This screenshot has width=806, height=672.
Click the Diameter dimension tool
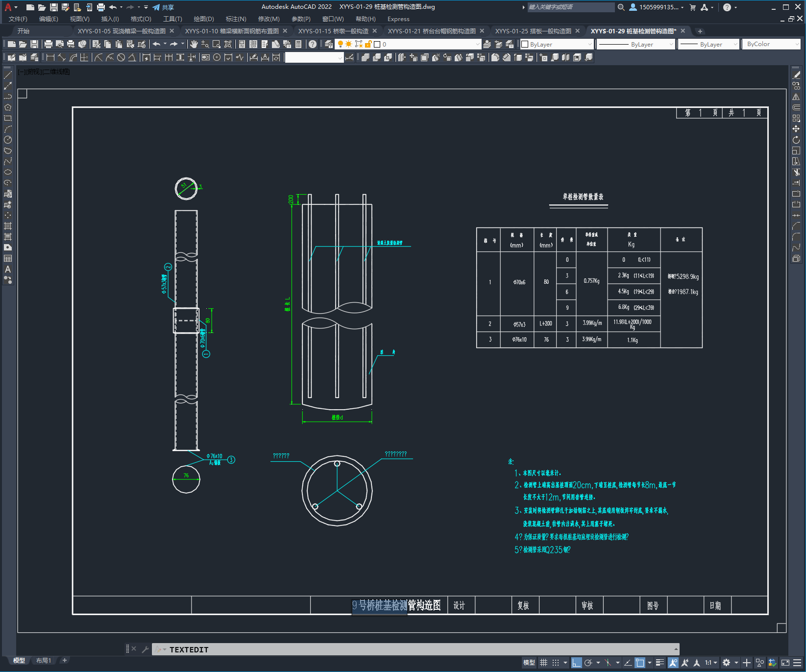[x=121, y=57]
